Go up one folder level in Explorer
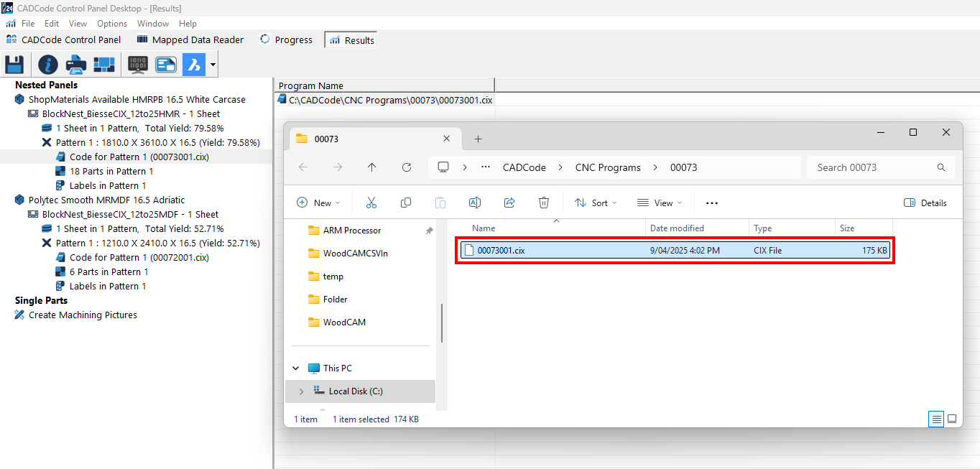 (x=371, y=167)
